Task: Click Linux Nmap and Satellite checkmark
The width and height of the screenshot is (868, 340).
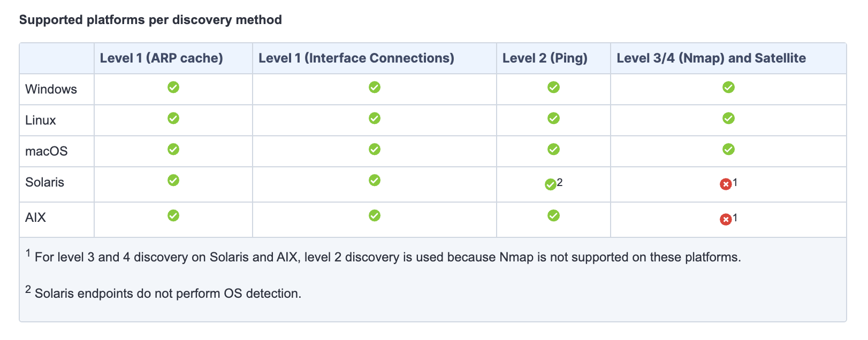Action: (x=728, y=118)
